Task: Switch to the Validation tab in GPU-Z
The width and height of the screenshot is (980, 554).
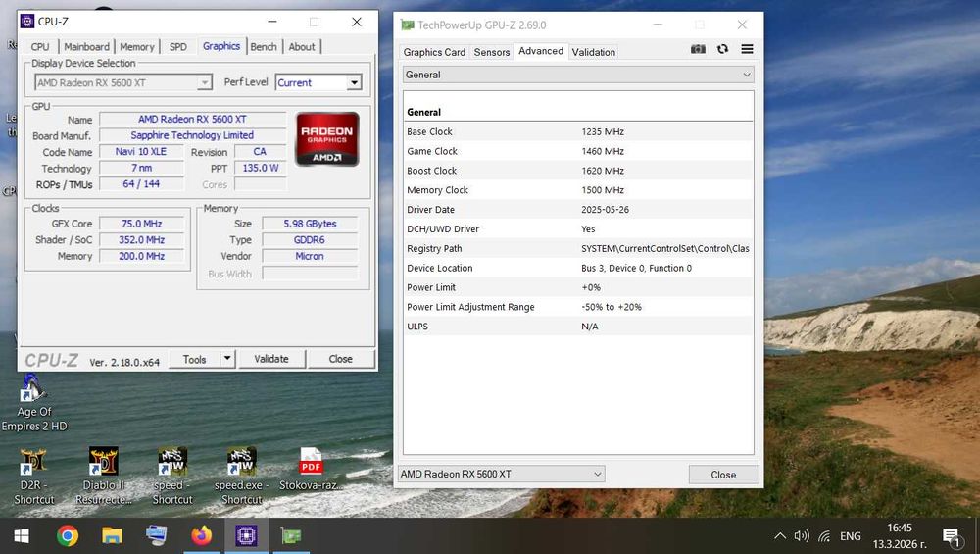Action: pos(594,52)
